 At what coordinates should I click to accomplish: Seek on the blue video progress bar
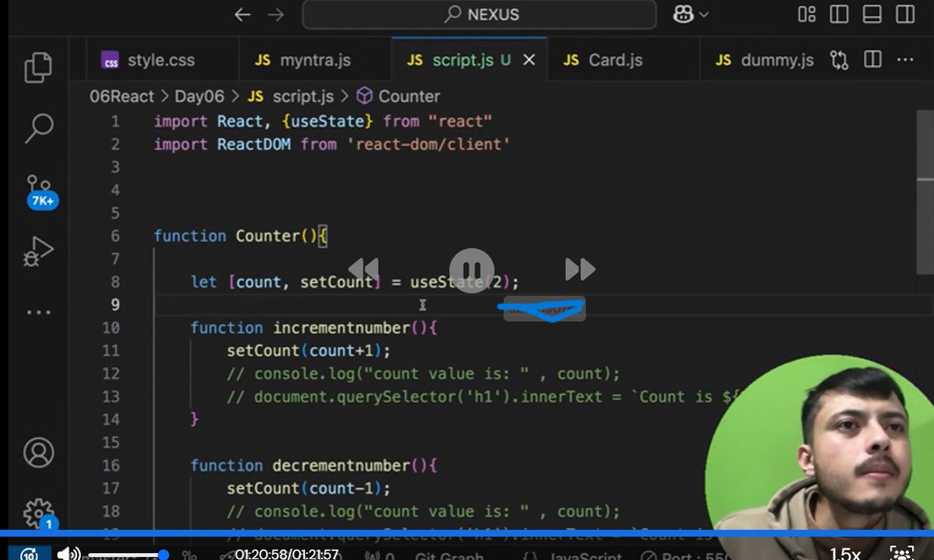pos(467,534)
